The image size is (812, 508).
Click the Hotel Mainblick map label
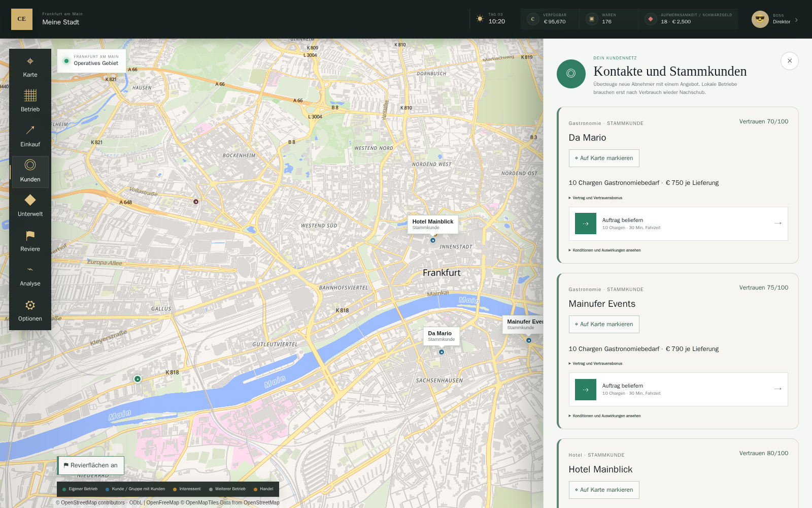pyautogui.click(x=433, y=224)
